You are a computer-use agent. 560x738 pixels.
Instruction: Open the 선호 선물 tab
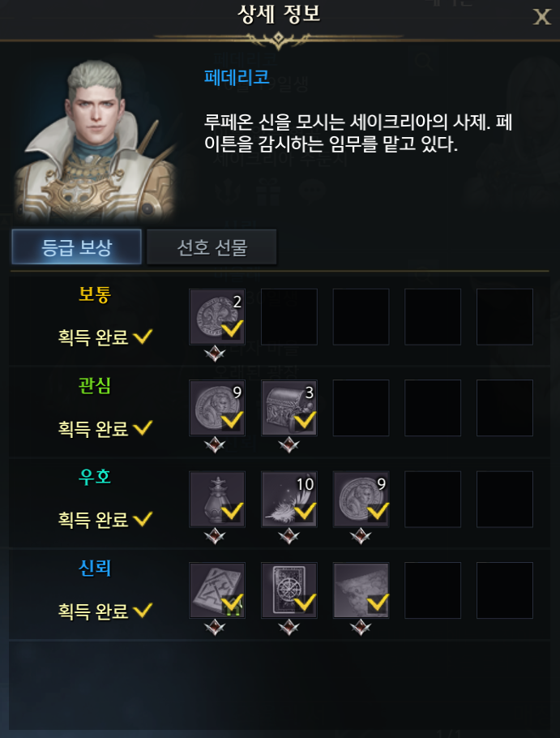[x=212, y=247]
